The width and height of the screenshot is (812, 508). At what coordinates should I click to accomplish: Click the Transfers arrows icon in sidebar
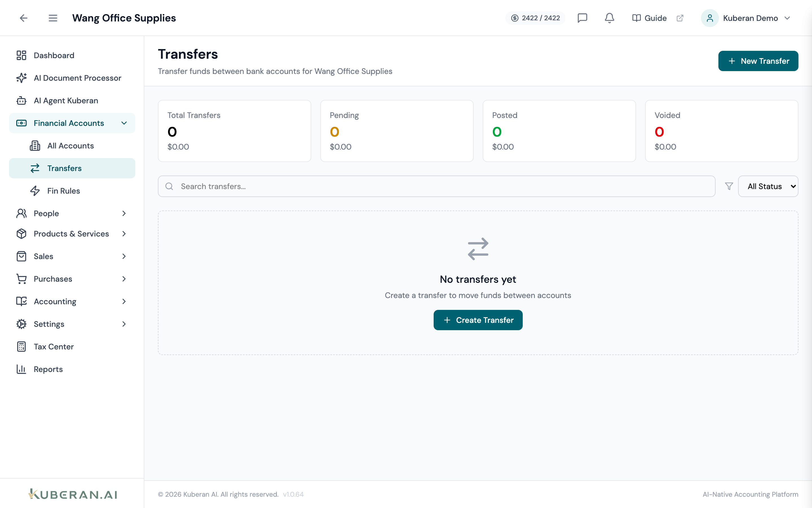click(35, 168)
